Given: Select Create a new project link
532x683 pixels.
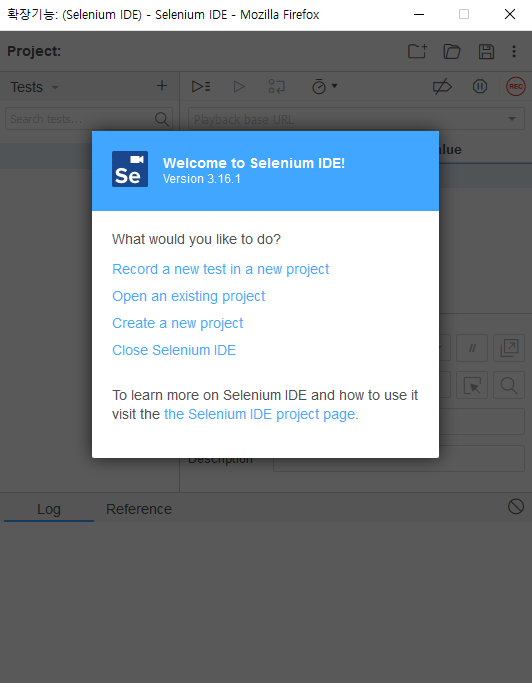Looking at the screenshot, I should tap(178, 323).
